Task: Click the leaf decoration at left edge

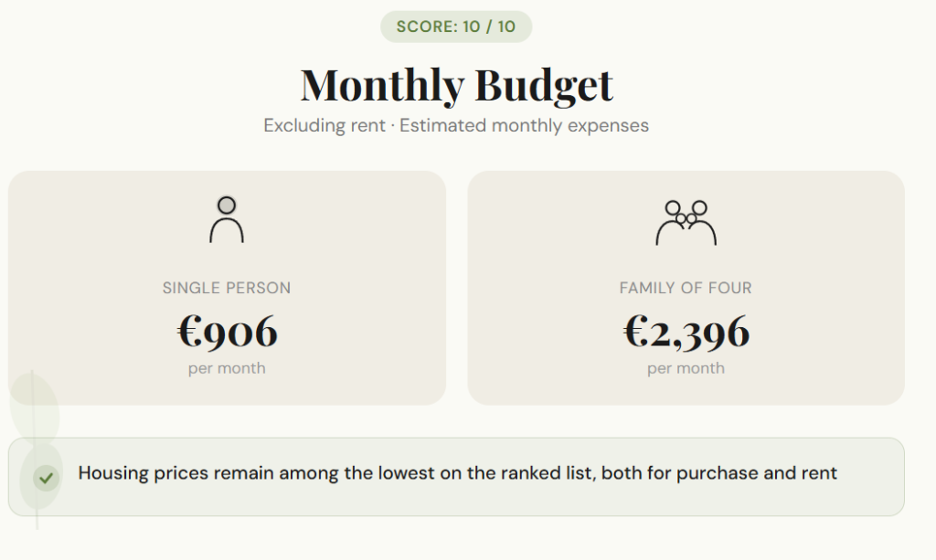Action: pos(34,411)
